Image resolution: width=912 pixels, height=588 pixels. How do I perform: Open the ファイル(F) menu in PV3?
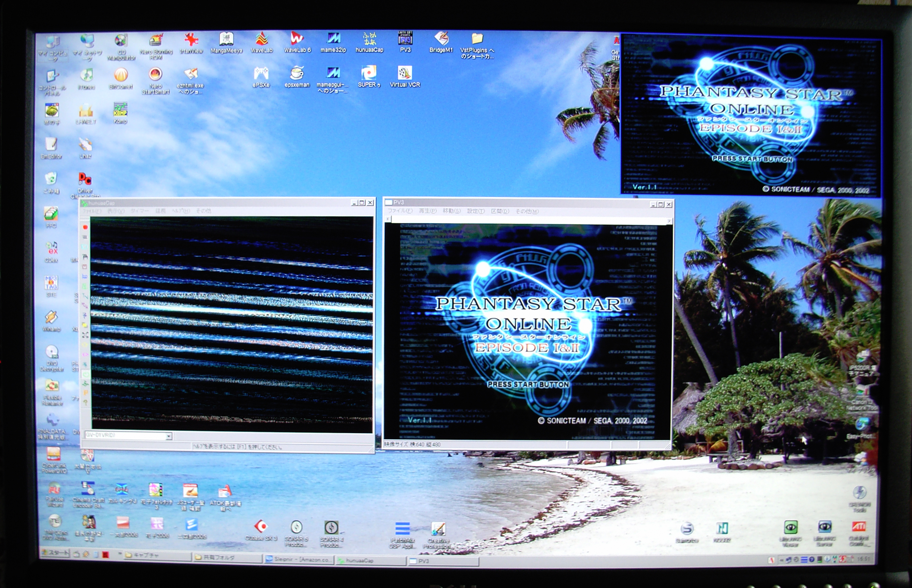pyautogui.click(x=400, y=211)
